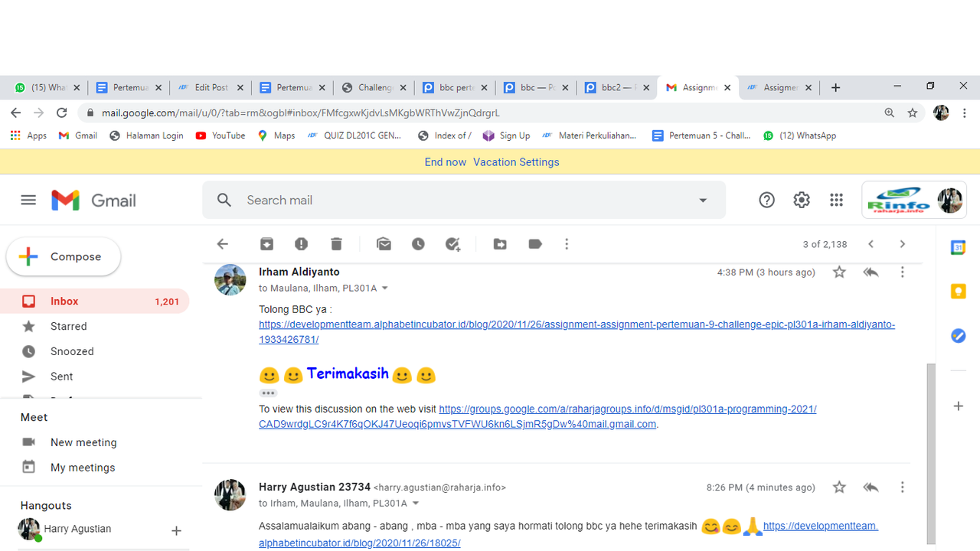Go back to Inbox arrow
Screen dimensions: 980x551
tap(222, 244)
